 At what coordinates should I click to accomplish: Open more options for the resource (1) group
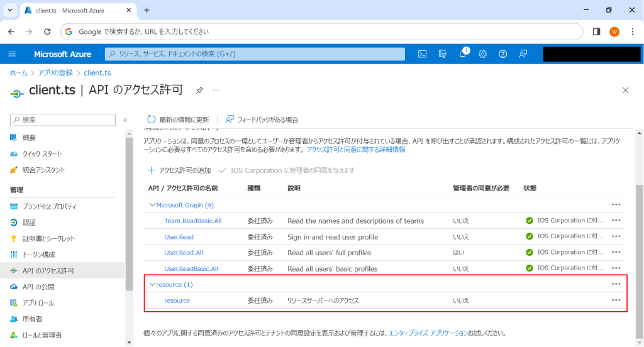(616, 284)
